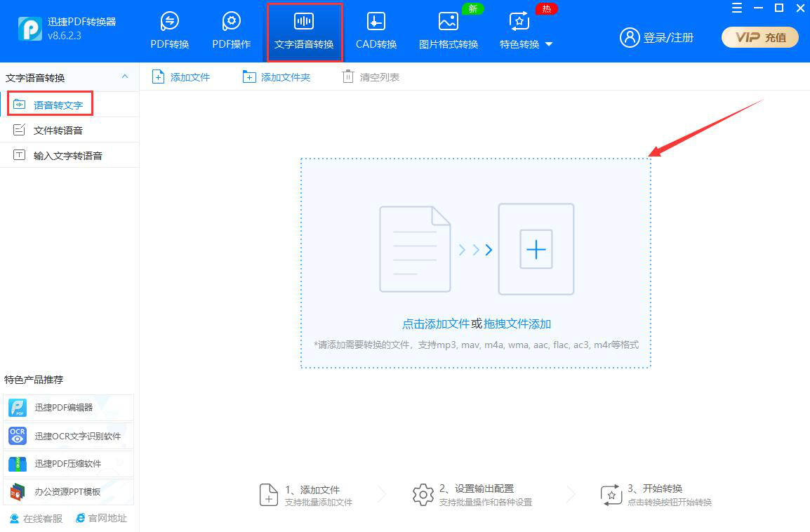
Task: Open 迅捷OCR文字识别软件 recommendation
Action: tap(68, 436)
